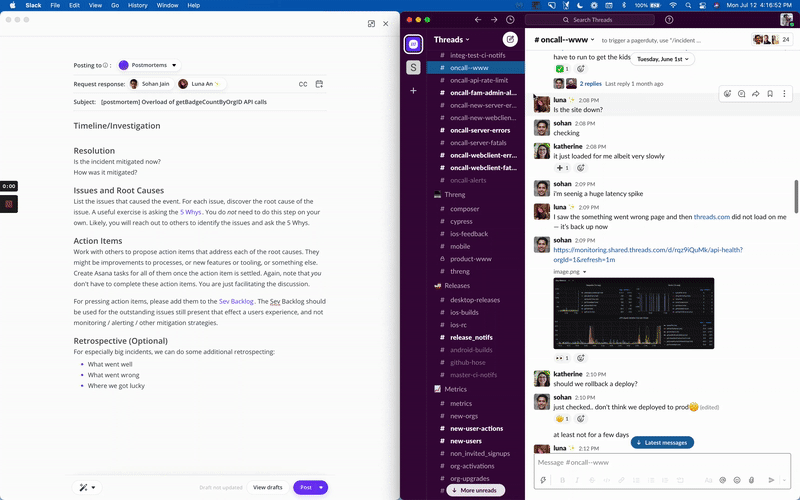Expand the image.png attachment caret

pos(585,272)
